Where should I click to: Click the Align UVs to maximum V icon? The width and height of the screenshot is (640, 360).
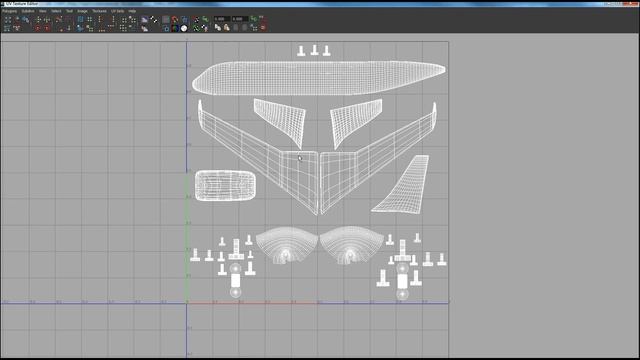click(x=111, y=28)
